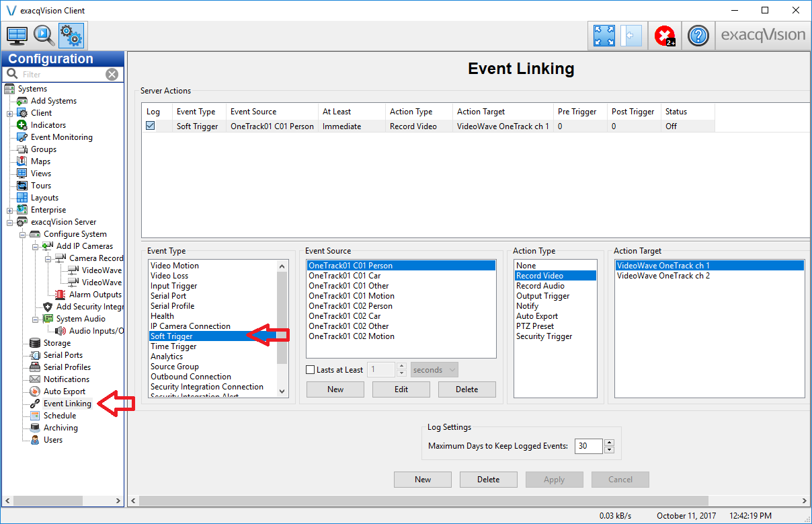Collapse the Add IP Cameras node

[x=36, y=246]
